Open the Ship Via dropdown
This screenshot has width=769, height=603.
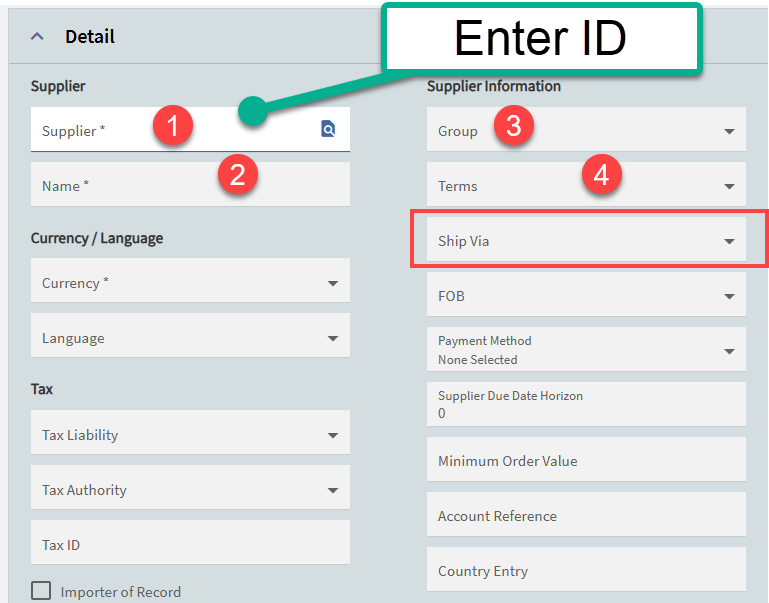click(586, 239)
